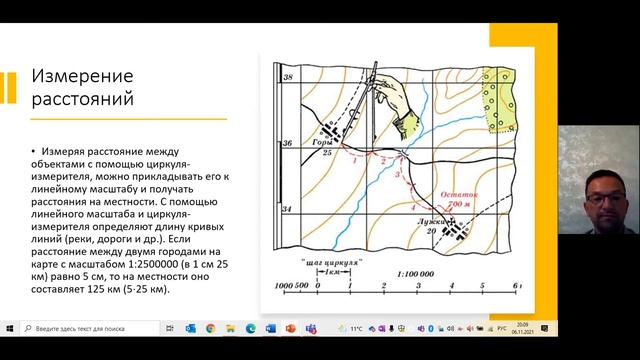
Task: Launch Outlook from the taskbar
Action: pyautogui.click(x=190, y=328)
